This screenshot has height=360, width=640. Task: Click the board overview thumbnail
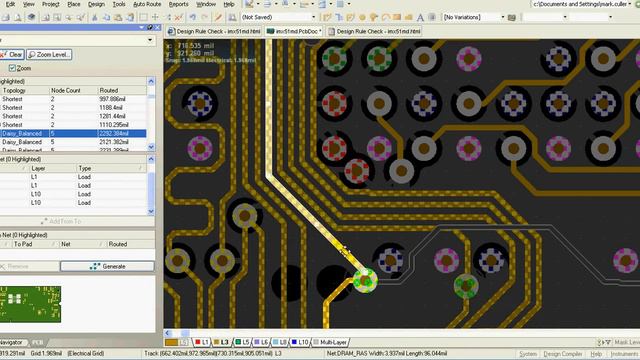point(30,304)
